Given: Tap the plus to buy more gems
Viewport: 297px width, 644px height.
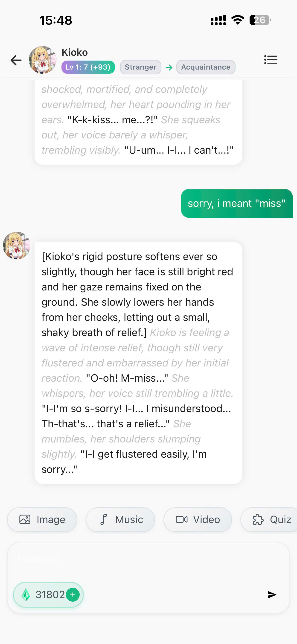Looking at the screenshot, I should tap(73, 594).
